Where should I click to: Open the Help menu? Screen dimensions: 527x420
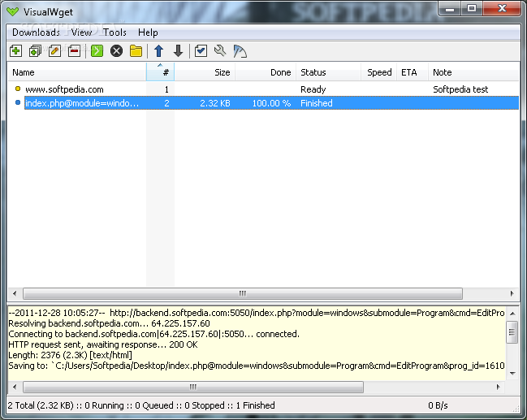click(148, 32)
